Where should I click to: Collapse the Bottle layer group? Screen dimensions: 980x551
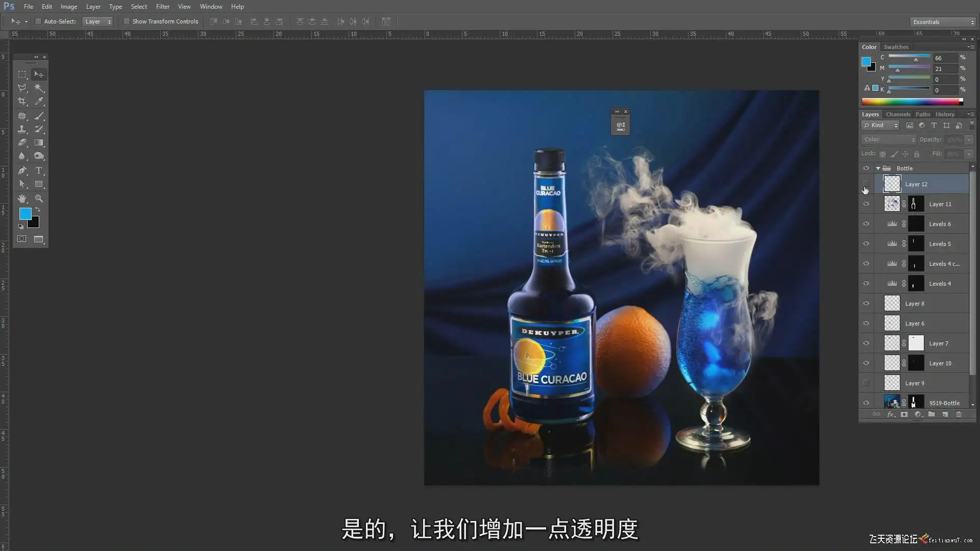tap(878, 168)
